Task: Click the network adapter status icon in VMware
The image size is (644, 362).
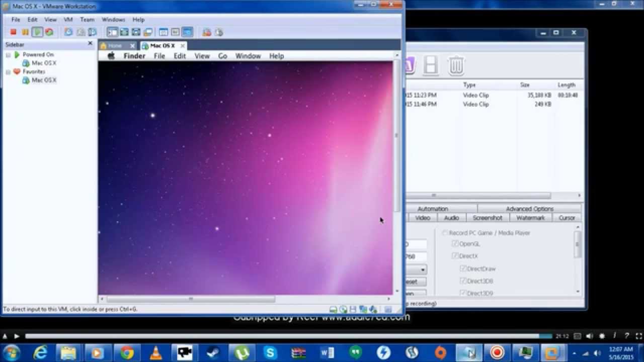Action: tap(363, 309)
